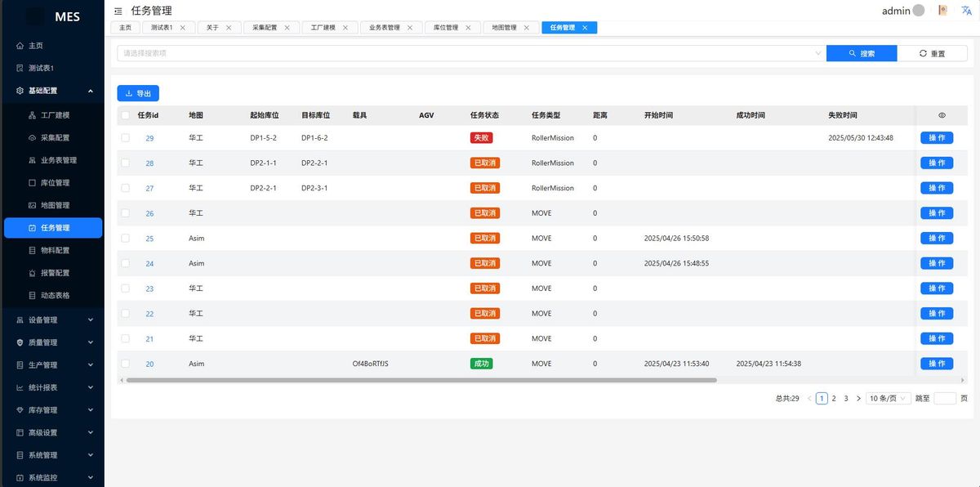980x487 pixels.
Task: Open the search field selector dropdown
Action: click(471, 53)
